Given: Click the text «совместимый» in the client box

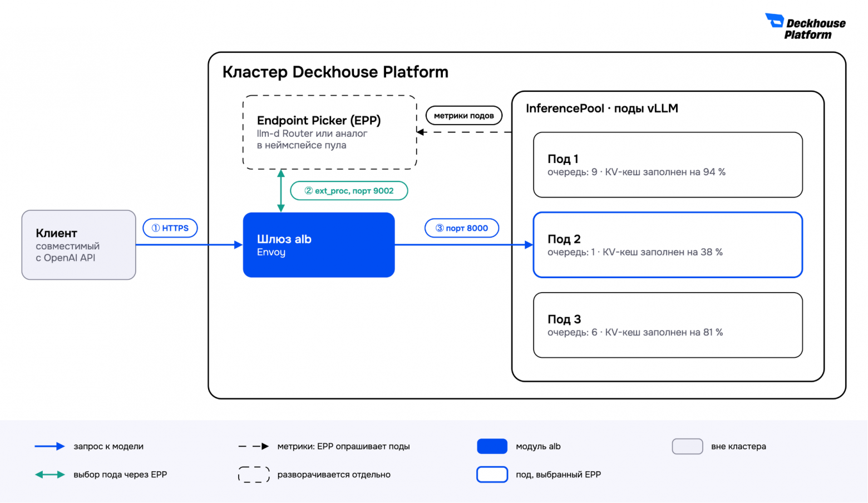Looking at the screenshot, I should pyautogui.click(x=68, y=246).
